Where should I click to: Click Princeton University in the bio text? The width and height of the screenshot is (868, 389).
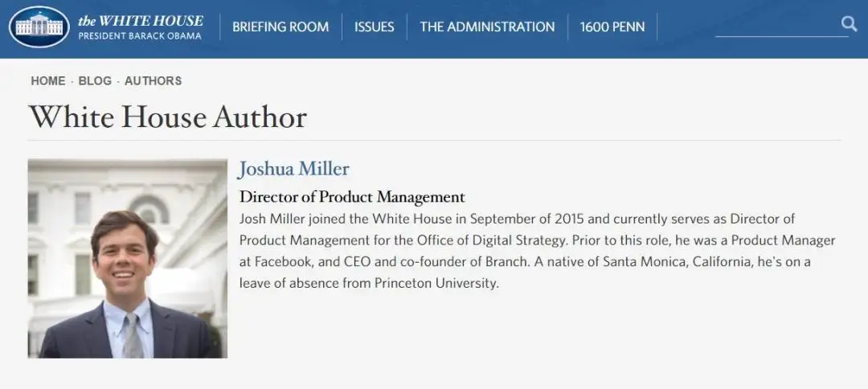pos(436,284)
